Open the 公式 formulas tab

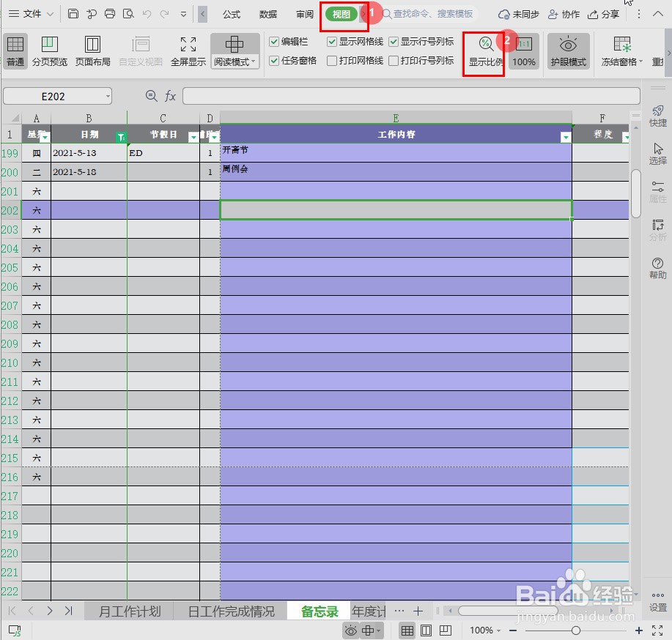pos(232,14)
